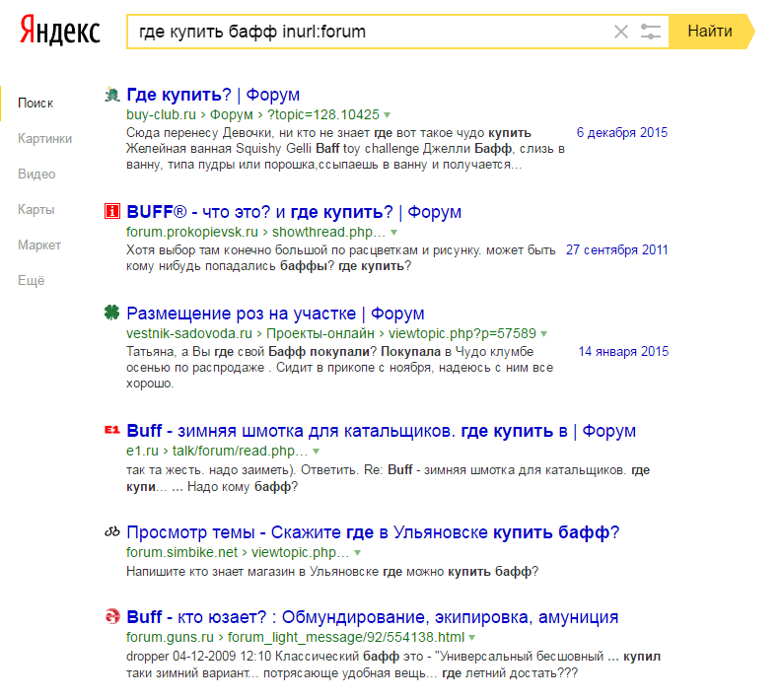Image resolution: width=781 pixels, height=700 pixels.
Task: Expand dropdown arrow after forum_light_message/92/554138.html
Action: tap(471, 638)
